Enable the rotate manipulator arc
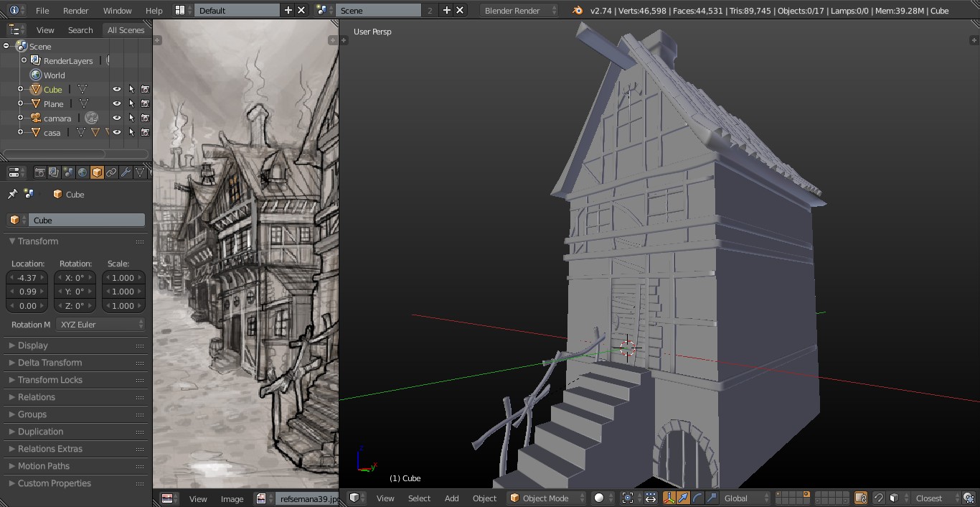Viewport: 980px width, 507px height. (x=697, y=498)
